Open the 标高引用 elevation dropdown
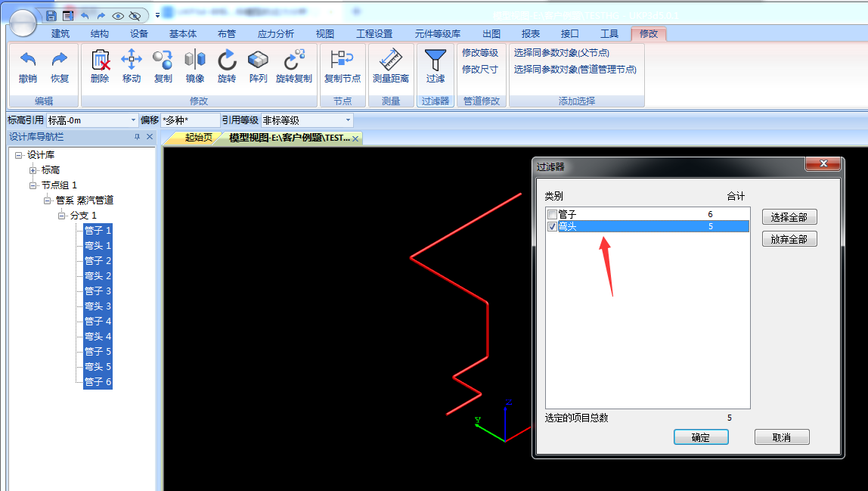Viewport: 868px width, 491px height. pos(134,120)
